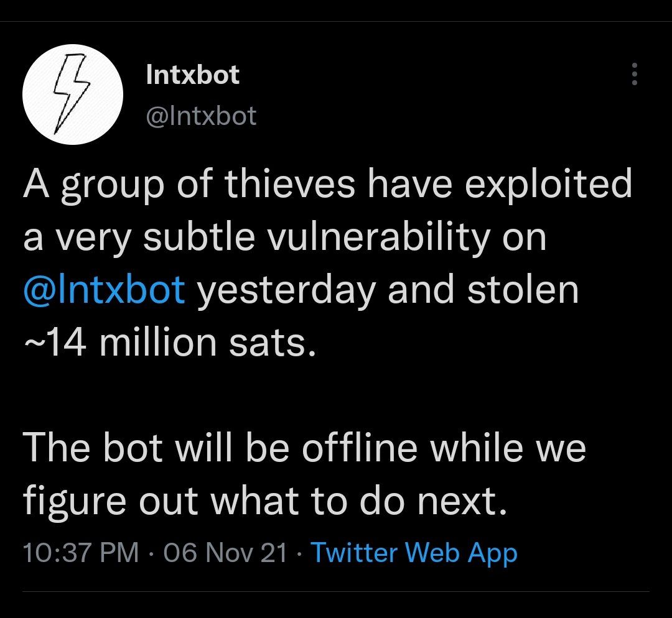
Task: Open the lntxbot display name profile link
Action: click(192, 75)
